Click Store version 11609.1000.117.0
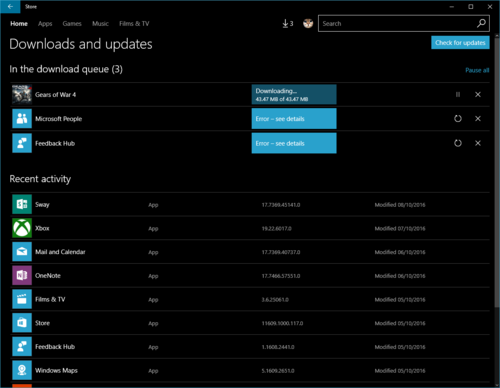The image size is (500, 388). (282, 323)
